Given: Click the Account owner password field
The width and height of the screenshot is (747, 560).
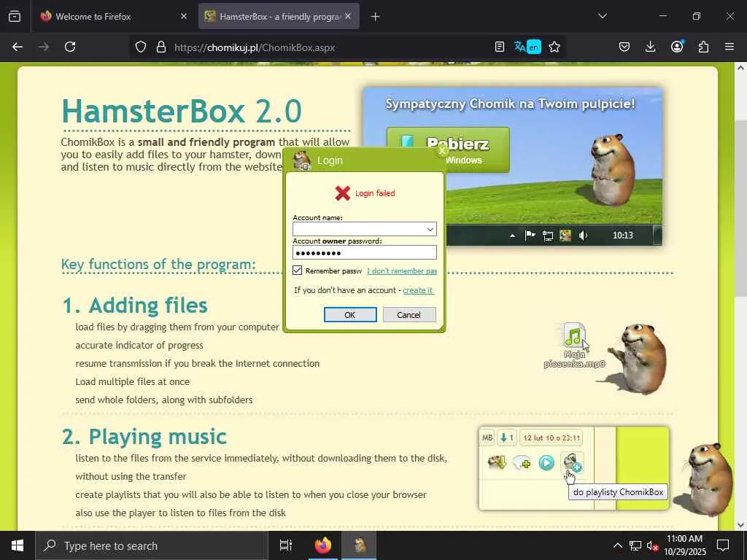Looking at the screenshot, I should pyautogui.click(x=365, y=252).
